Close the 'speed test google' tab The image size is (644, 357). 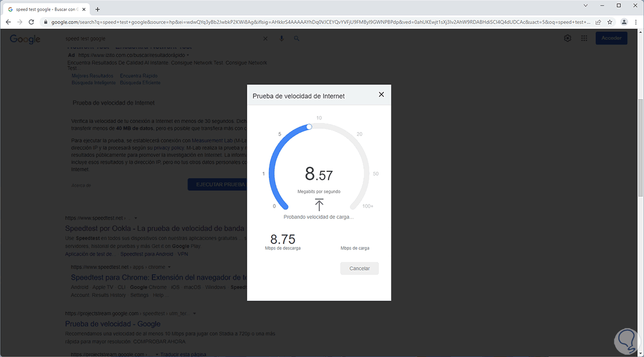coord(84,9)
